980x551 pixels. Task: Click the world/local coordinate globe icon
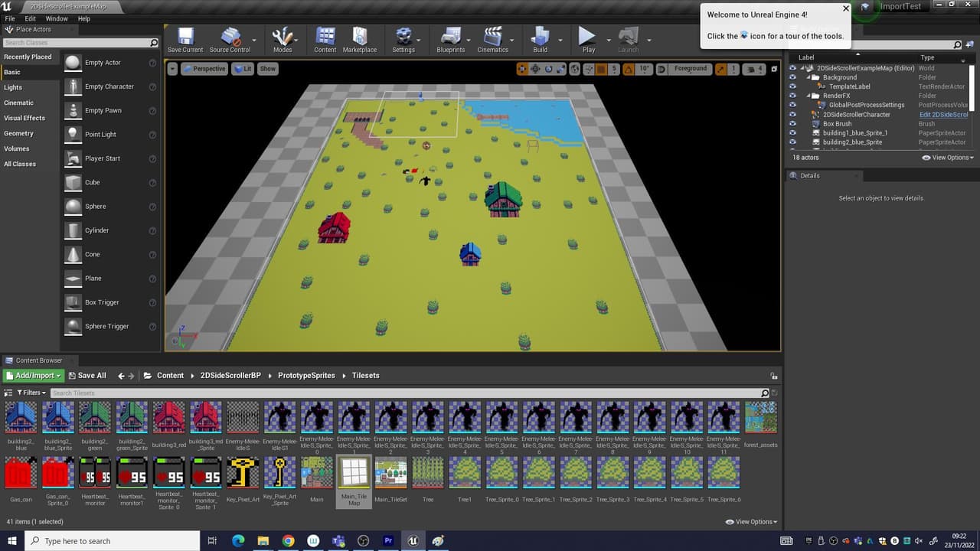pos(573,69)
